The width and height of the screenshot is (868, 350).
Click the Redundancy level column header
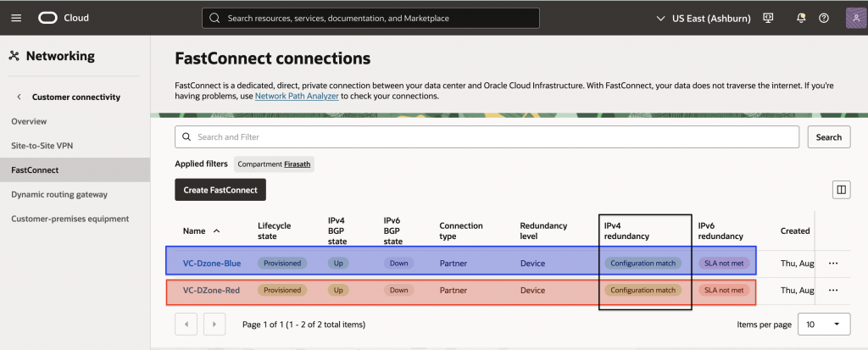(x=543, y=231)
